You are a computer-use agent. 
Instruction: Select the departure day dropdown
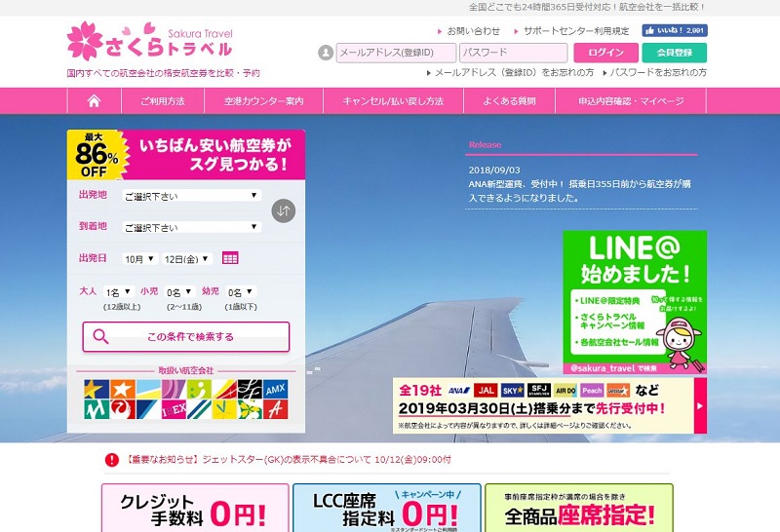[187, 259]
